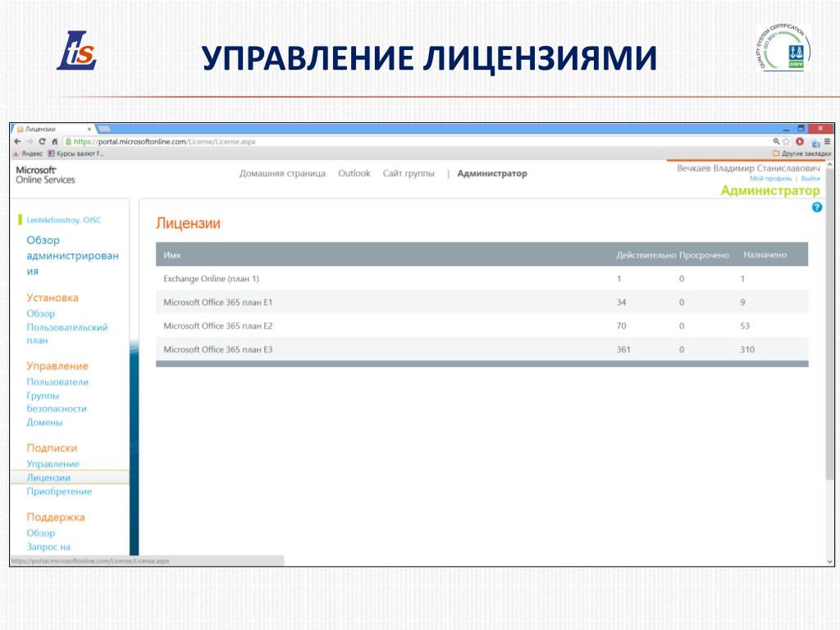This screenshot has width=840, height=630.
Task: Click the red Opera-style extension icon
Action: click(x=800, y=141)
